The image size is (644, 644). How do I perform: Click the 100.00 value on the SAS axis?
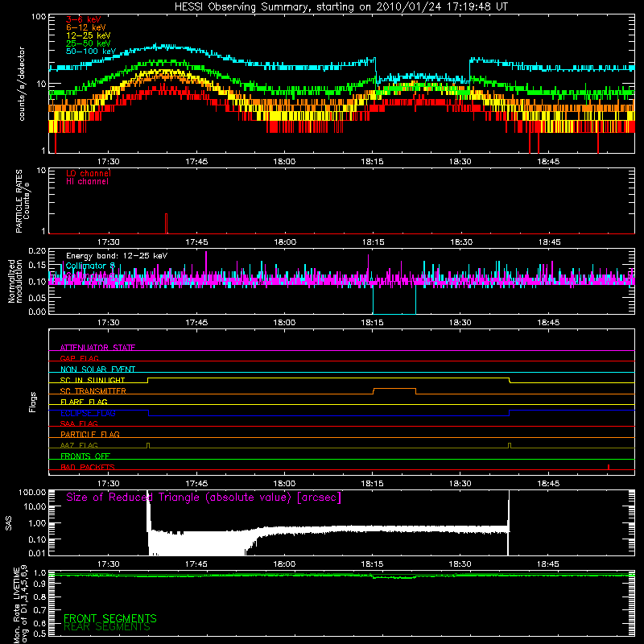pyautogui.click(x=32, y=492)
